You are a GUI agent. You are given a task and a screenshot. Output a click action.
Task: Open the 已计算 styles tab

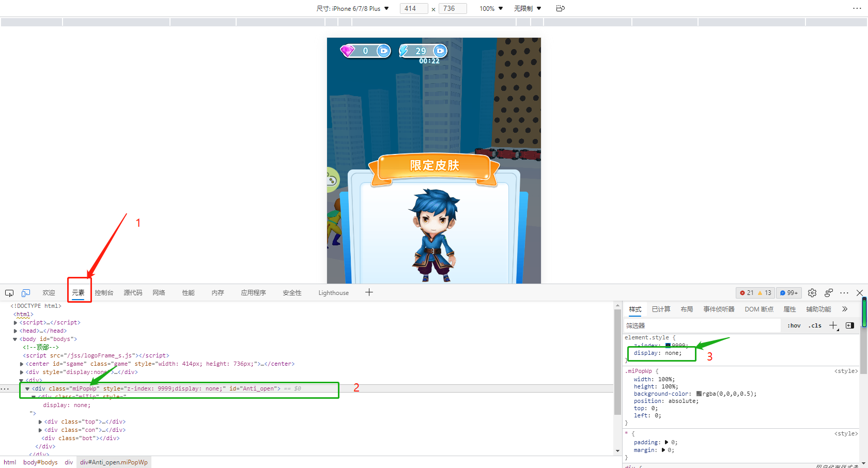(x=661, y=309)
